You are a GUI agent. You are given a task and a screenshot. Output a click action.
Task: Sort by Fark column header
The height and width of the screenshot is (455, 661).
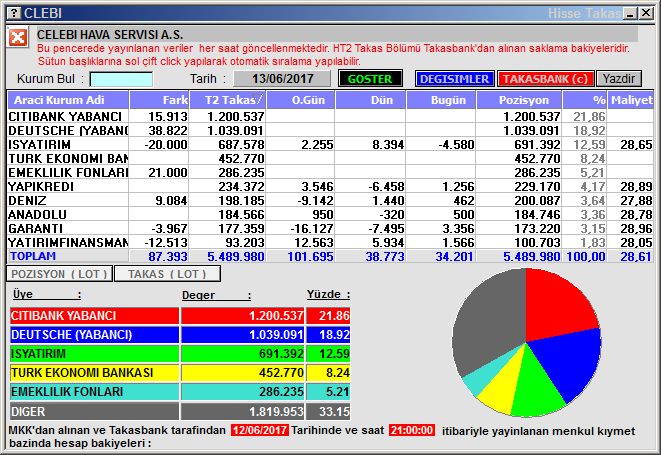point(159,100)
